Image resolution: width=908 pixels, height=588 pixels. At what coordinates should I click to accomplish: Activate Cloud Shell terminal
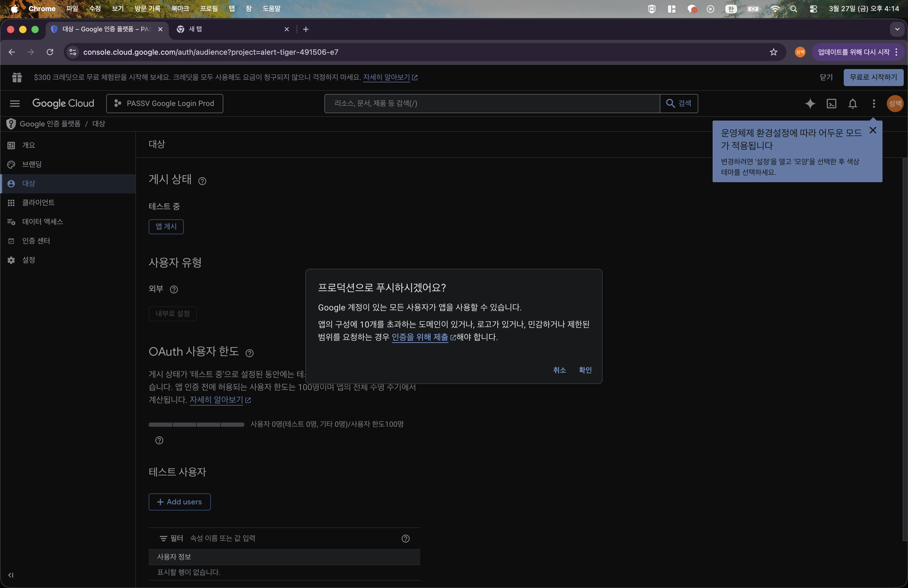(x=832, y=103)
